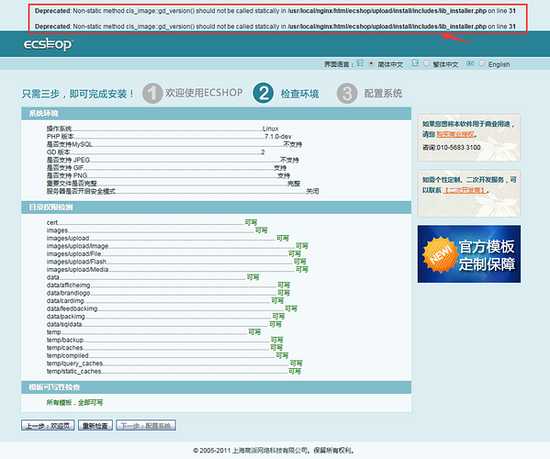Click the ECSHOP logo in header

point(48,45)
